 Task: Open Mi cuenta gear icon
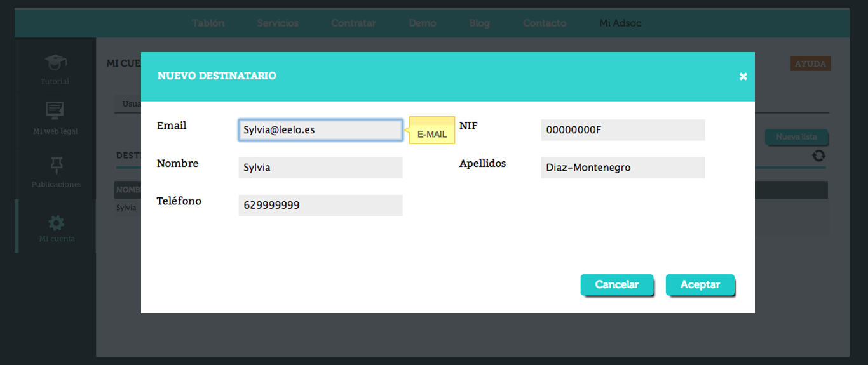click(57, 223)
